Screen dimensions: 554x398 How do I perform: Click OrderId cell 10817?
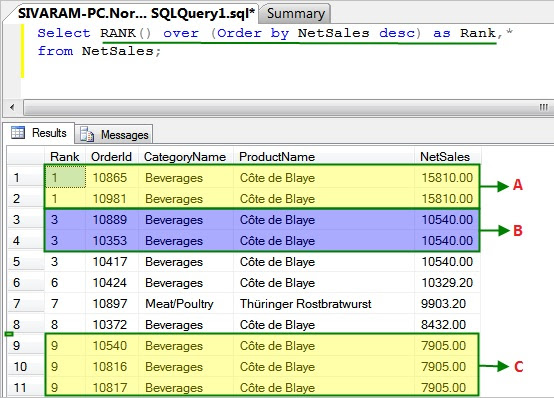pos(112,387)
